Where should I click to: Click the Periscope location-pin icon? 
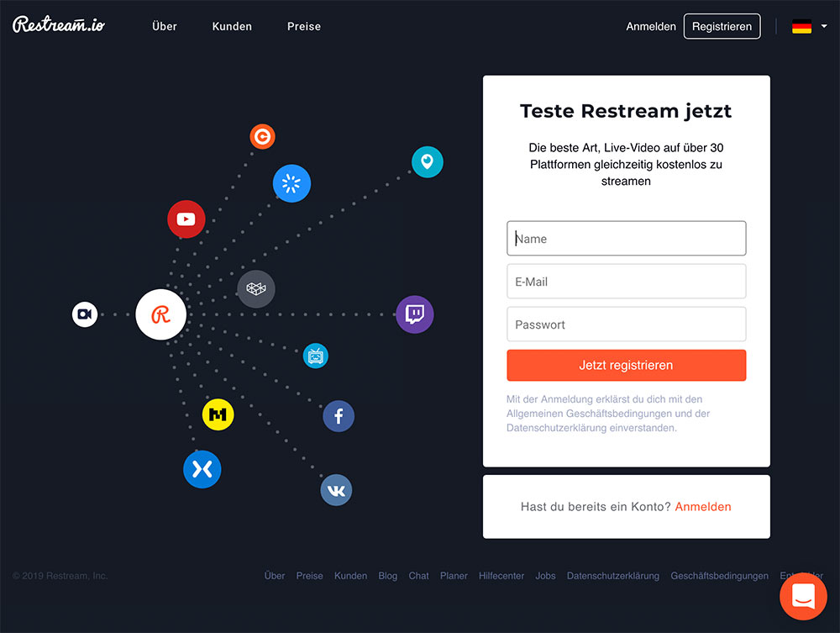coord(427,161)
